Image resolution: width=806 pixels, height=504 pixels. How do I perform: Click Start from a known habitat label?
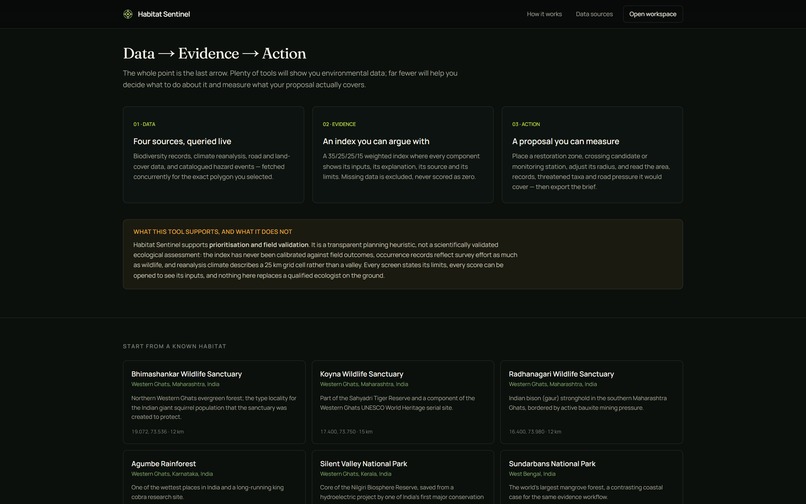[x=174, y=346]
